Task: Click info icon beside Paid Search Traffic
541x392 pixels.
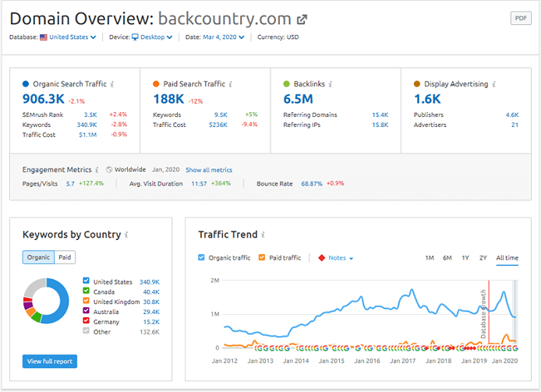Action: 230,84
